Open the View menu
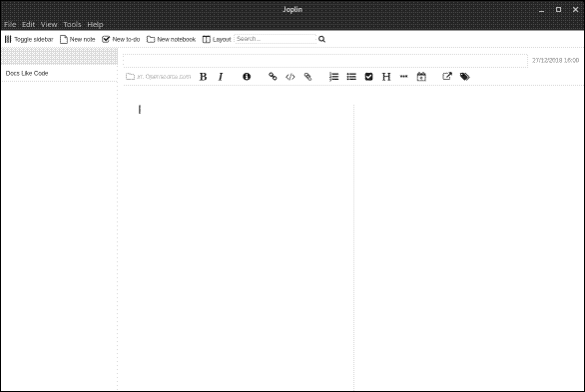Screen dimensions: 585x392 (x=49, y=24)
